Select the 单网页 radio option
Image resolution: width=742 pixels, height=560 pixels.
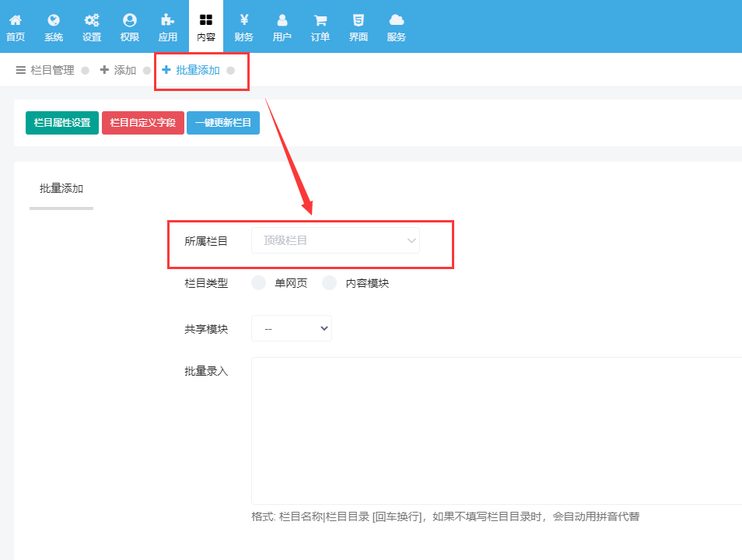(x=258, y=283)
